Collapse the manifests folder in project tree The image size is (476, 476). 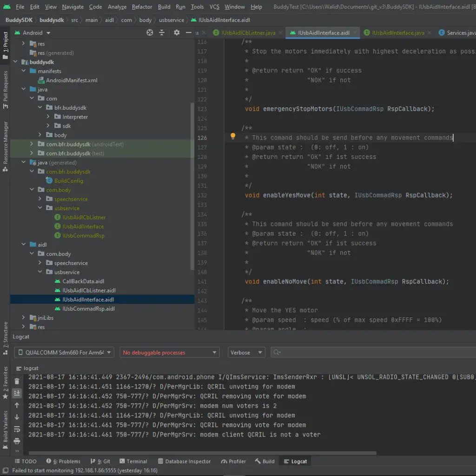pyautogui.click(x=24, y=71)
